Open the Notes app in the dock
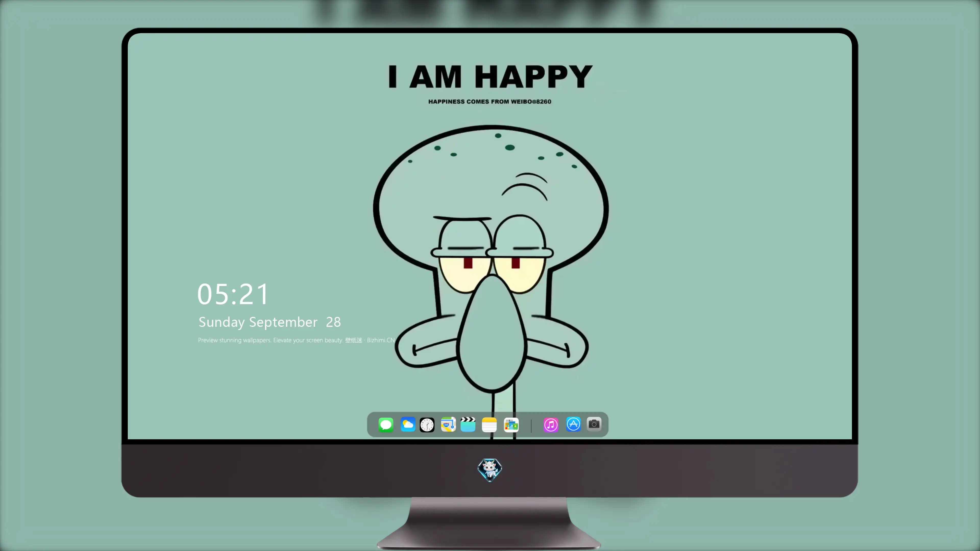980x551 pixels. pos(489,424)
